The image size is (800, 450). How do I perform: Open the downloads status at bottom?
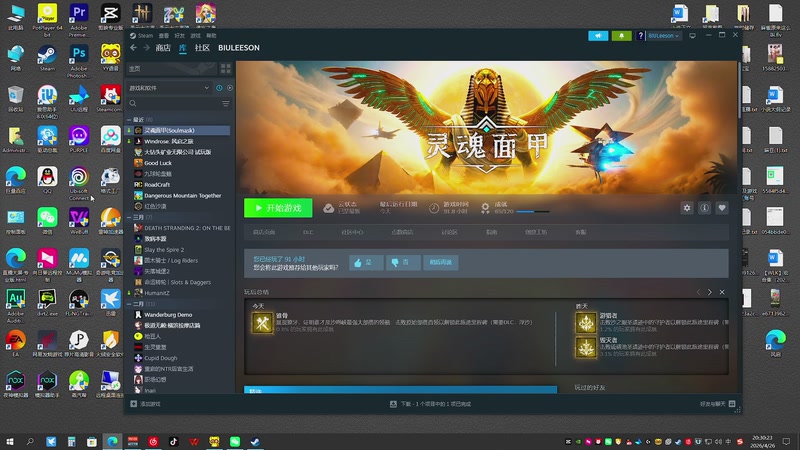coord(430,404)
